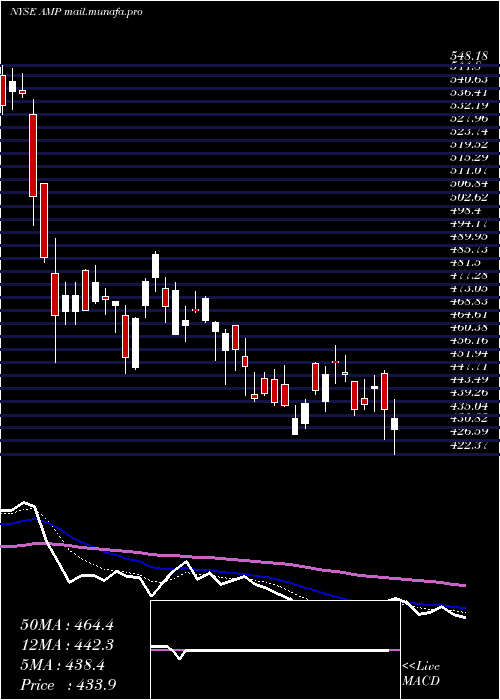Select the 540.63 price axis label

coord(468,79)
